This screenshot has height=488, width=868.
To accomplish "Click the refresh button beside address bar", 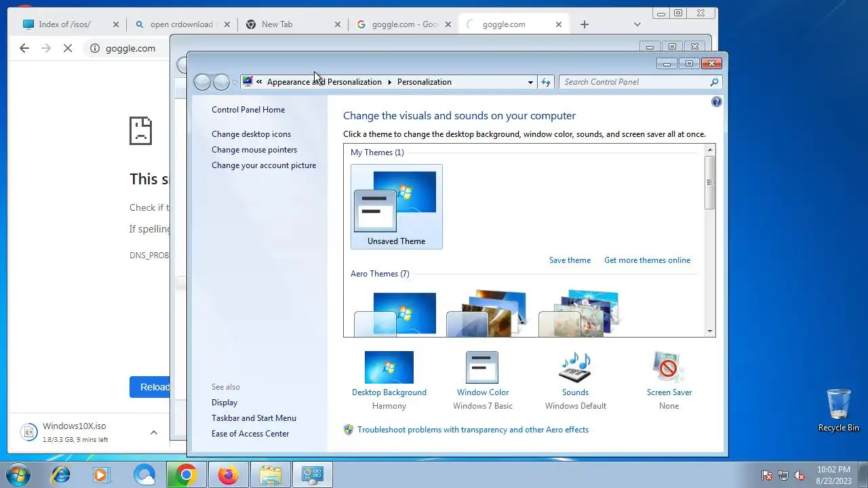I will point(546,82).
